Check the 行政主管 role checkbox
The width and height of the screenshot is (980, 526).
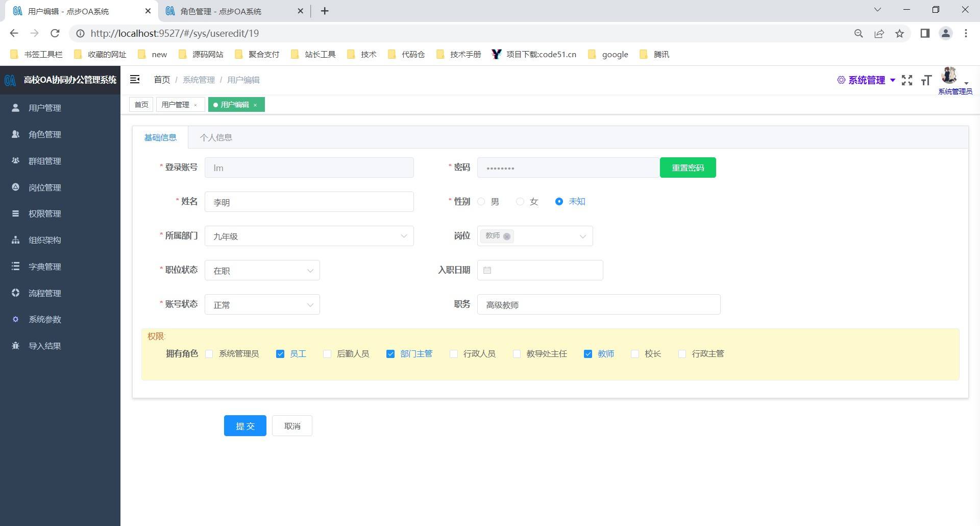point(682,354)
